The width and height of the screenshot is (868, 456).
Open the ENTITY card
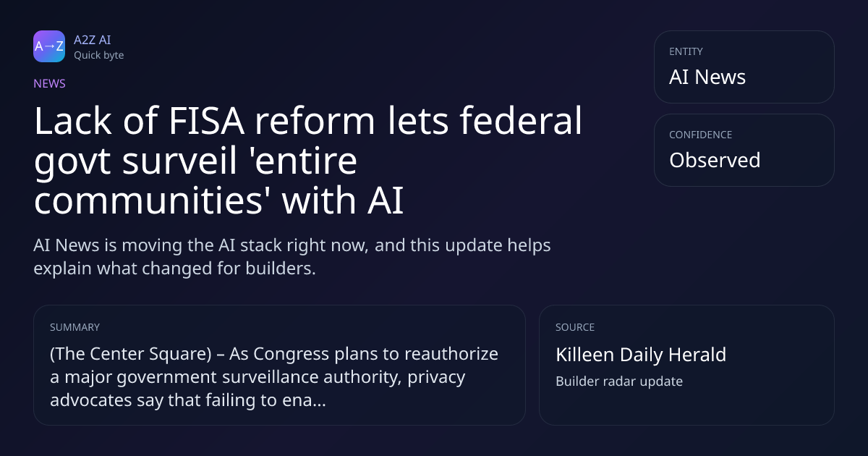[x=744, y=67]
